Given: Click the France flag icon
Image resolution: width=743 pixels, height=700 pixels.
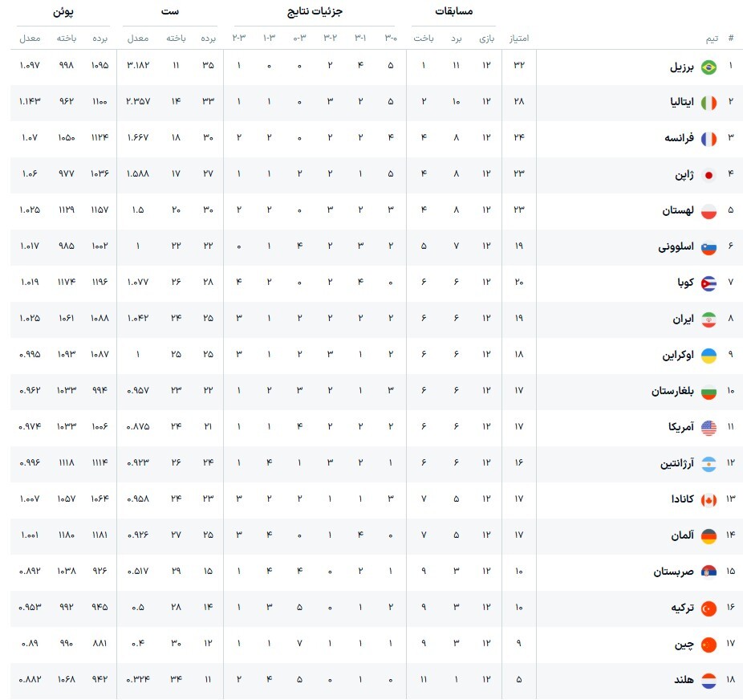Looking at the screenshot, I should (x=708, y=139).
